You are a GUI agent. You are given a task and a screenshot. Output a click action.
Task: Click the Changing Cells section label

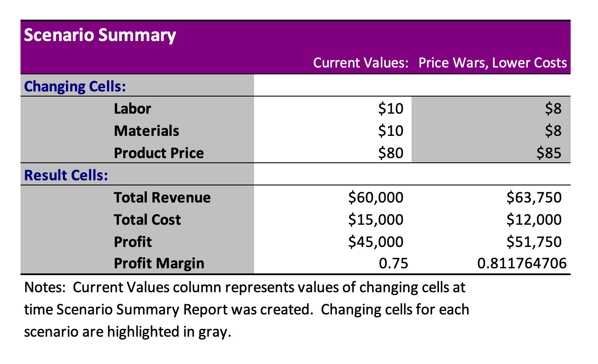75,86
